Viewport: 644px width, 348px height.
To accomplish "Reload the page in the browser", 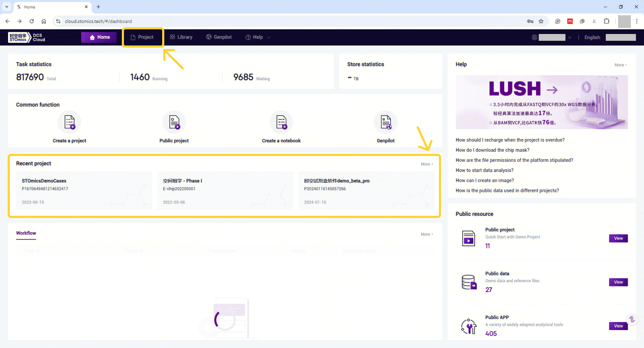I will click(31, 21).
